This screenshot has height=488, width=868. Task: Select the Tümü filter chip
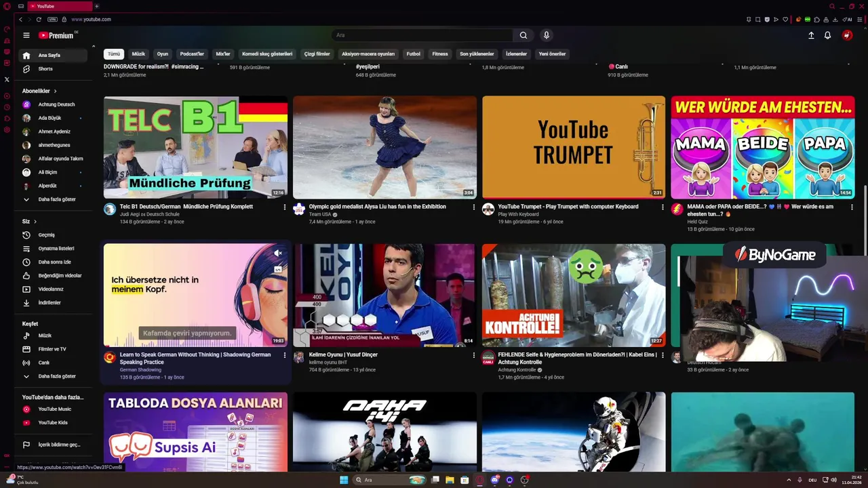[114, 54]
